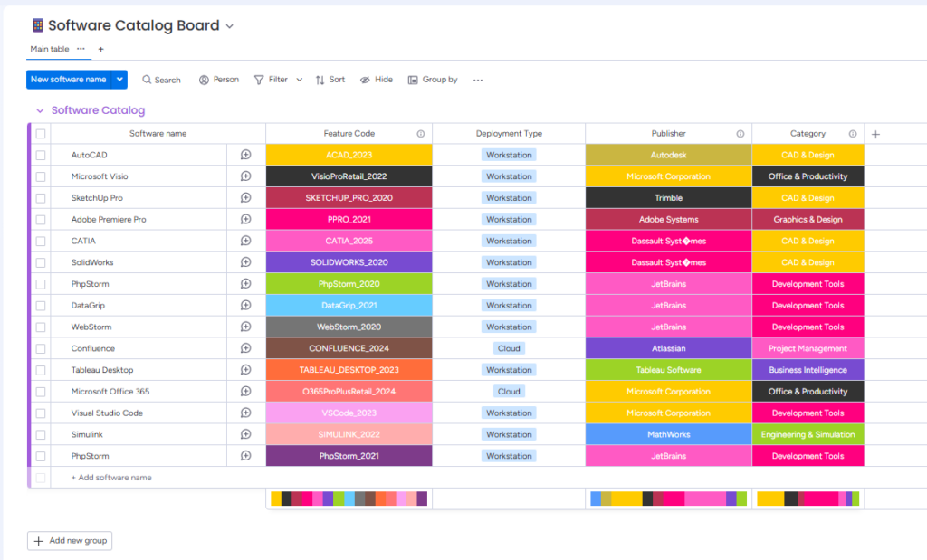927x560 pixels.
Task: Expand the Filter options dropdown arrow
Action: (298, 80)
